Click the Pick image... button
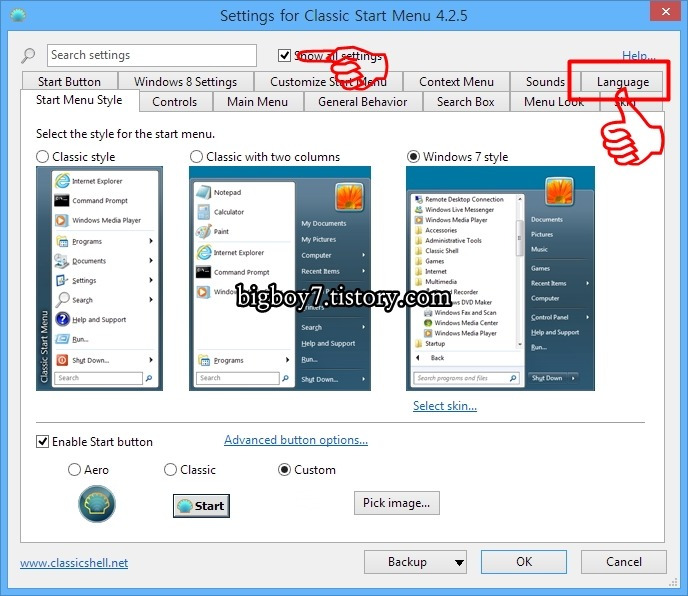Screen dimensions: 688x596 397,503
